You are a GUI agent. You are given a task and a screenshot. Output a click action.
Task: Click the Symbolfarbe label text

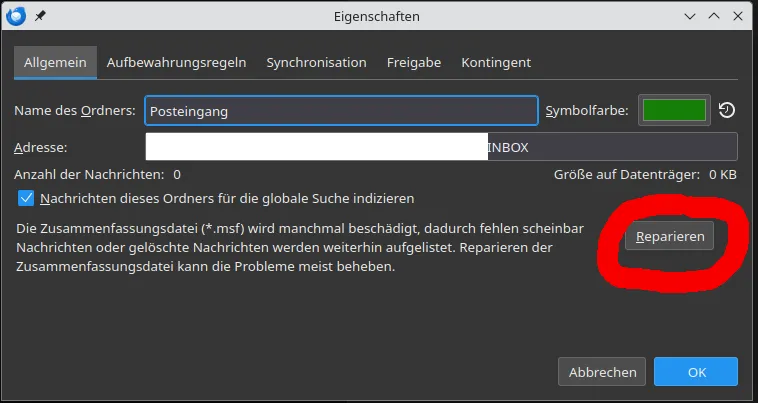pos(587,111)
